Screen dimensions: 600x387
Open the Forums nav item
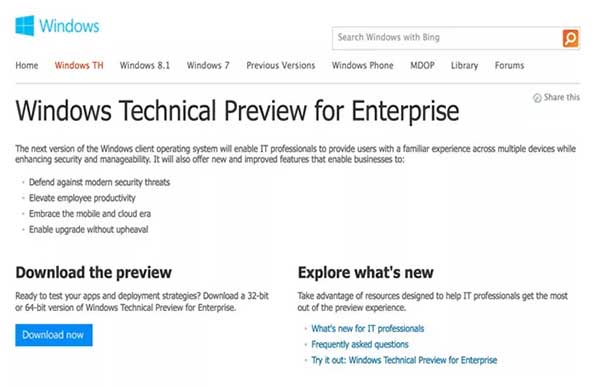pos(509,65)
